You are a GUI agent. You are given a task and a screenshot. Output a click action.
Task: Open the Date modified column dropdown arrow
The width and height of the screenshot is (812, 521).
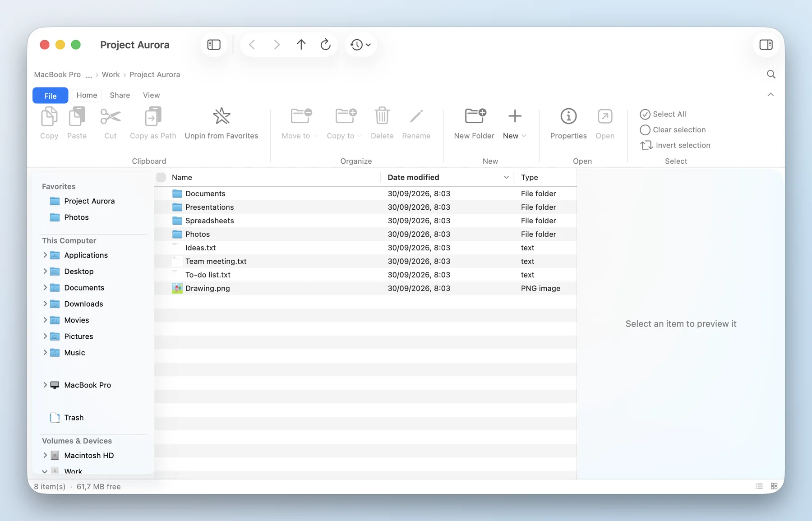[x=506, y=177]
